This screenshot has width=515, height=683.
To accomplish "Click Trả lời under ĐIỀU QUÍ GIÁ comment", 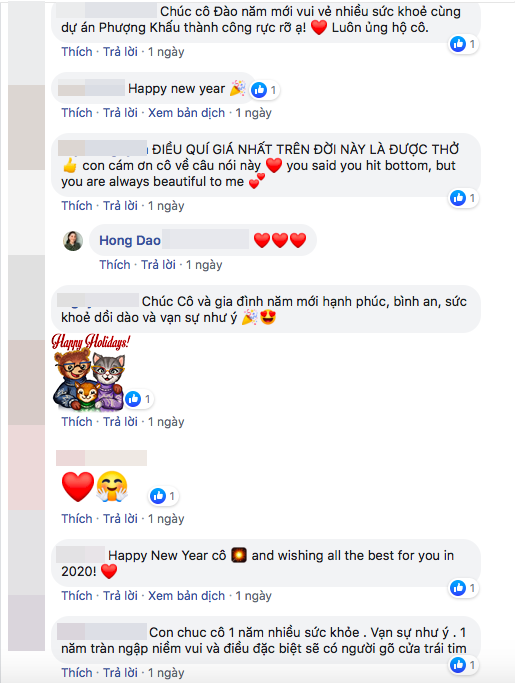I will [x=120, y=206].
